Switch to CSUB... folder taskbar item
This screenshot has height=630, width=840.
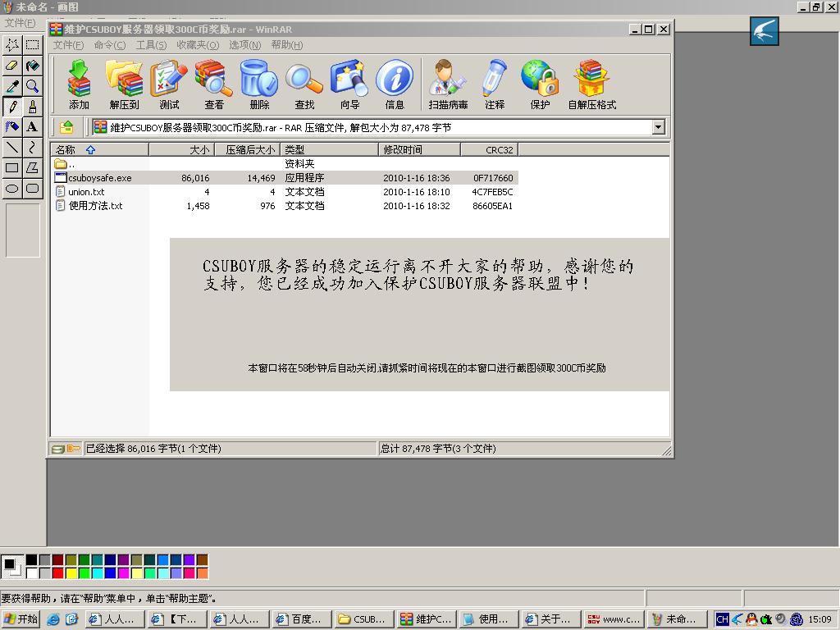pyautogui.click(x=363, y=619)
